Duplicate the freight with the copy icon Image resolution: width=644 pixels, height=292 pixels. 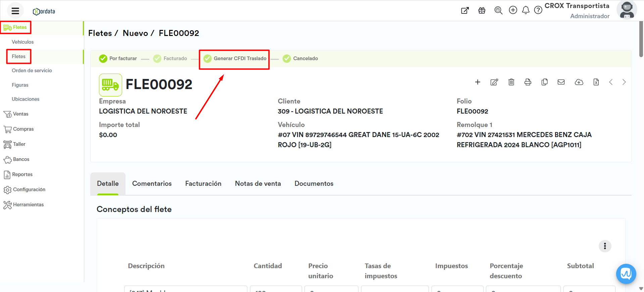545,82
